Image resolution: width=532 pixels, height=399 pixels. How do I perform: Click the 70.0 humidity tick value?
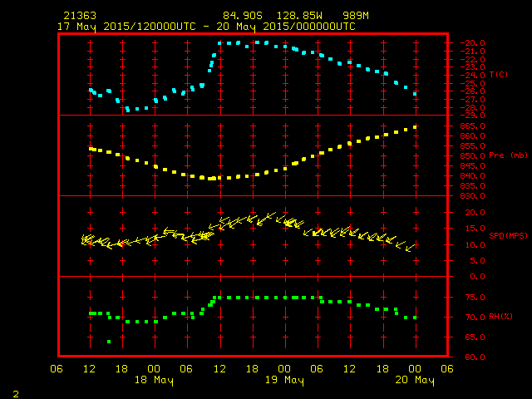click(475, 318)
